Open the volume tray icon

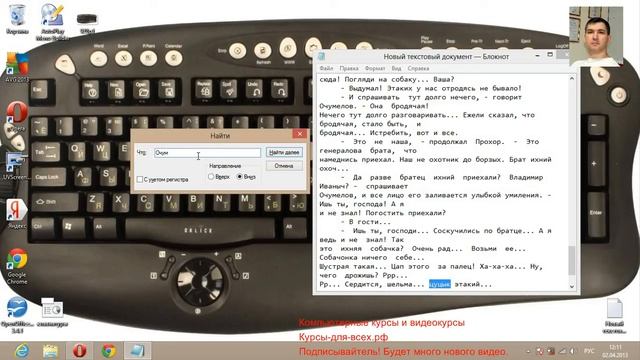pos(573,351)
